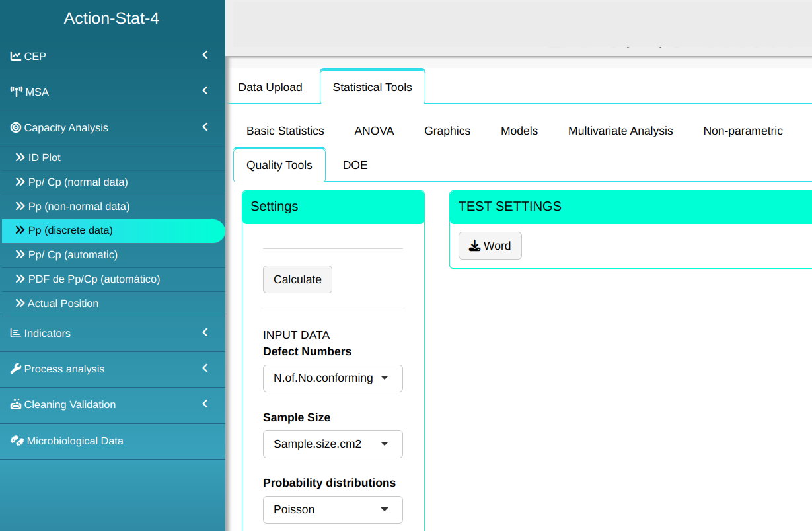This screenshot has width=812, height=531.
Task: Expand the CEP menu chevron
Action: coord(205,55)
